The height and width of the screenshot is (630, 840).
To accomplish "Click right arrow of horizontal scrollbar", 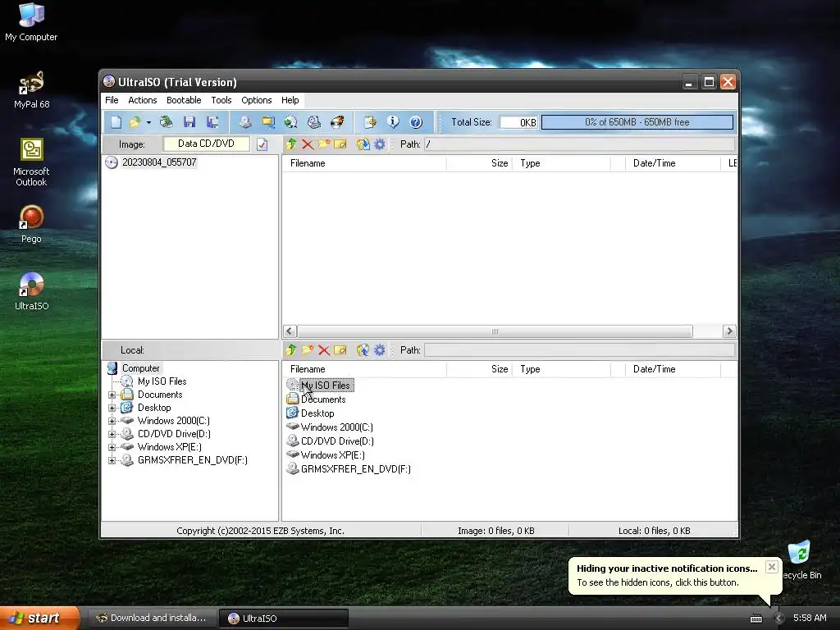I will [729, 331].
